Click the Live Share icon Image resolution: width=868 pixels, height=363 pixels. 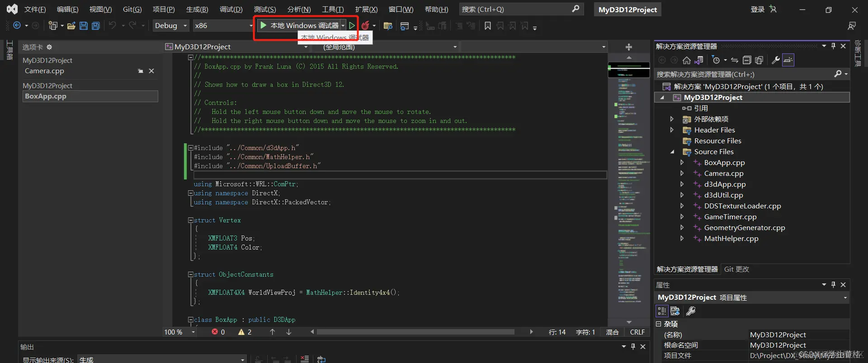[852, 26]
